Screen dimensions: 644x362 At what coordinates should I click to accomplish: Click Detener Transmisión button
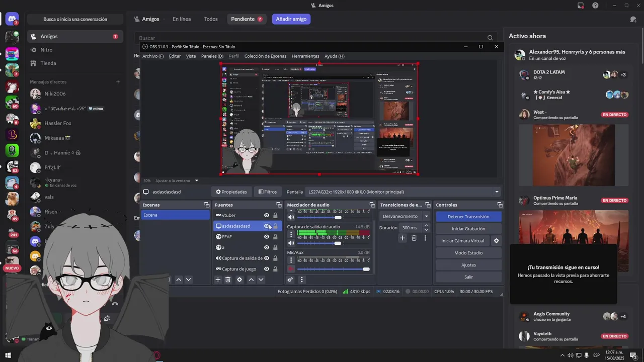point(468,217)
